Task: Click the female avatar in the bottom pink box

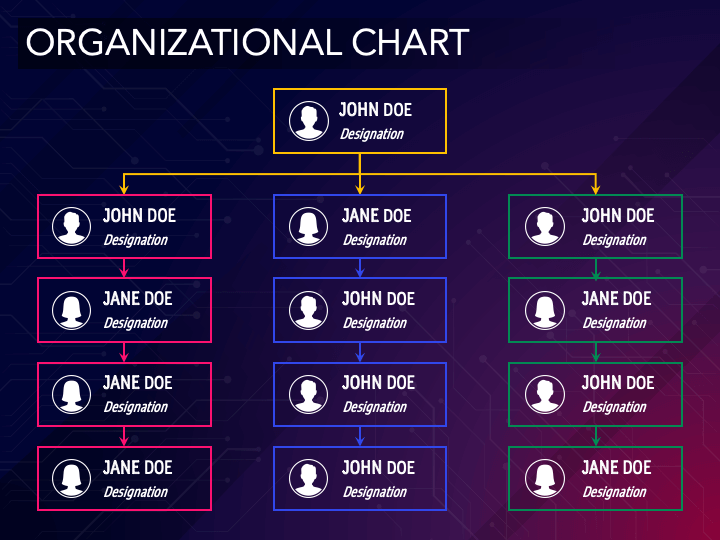Action: coord(72,478)
